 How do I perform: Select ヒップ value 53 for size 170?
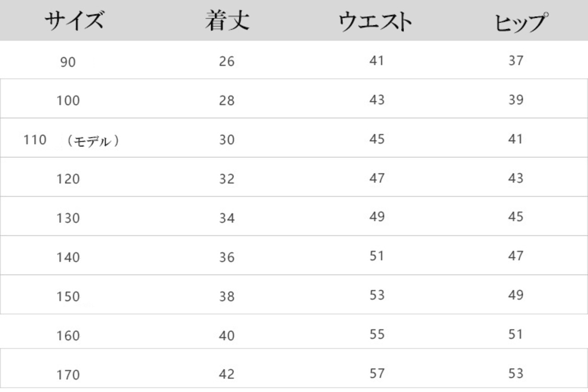[516, 373]
